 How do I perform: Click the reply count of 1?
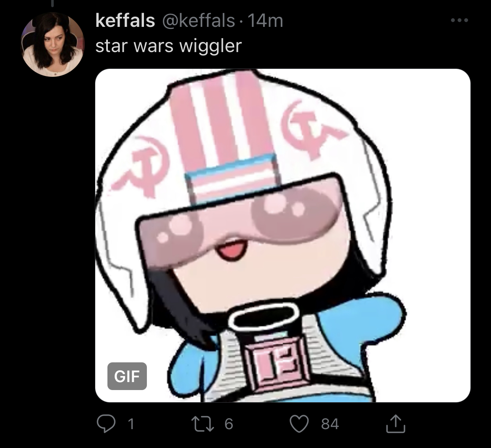coord(131,424)
